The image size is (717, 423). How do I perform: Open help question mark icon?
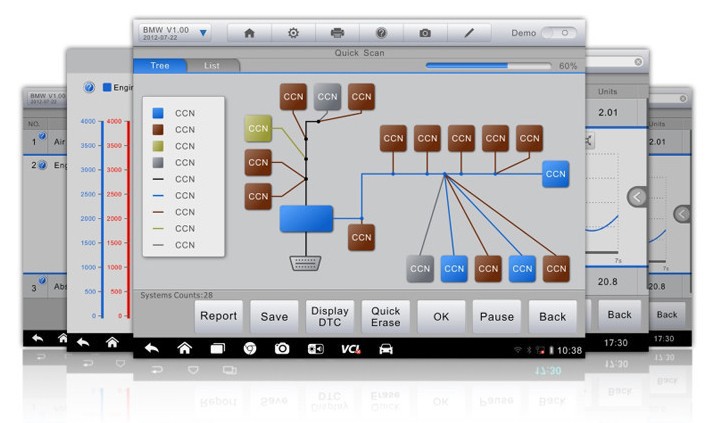pos(381,33)
